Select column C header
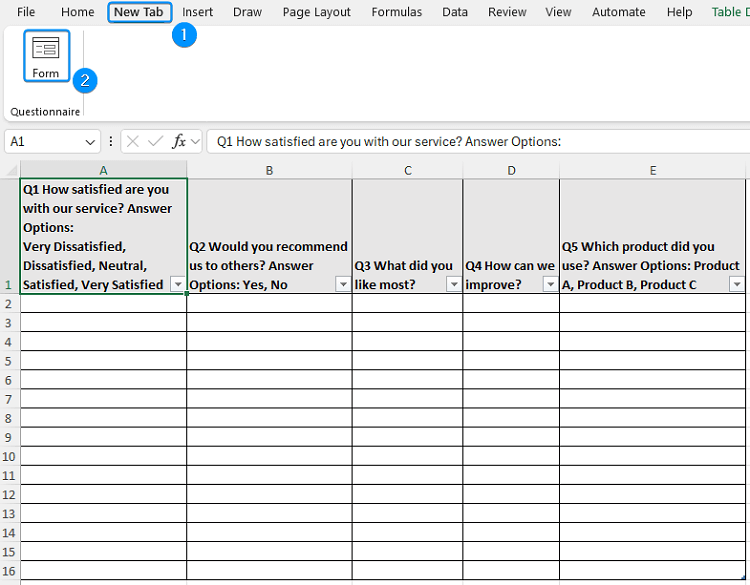 (408, 170)
